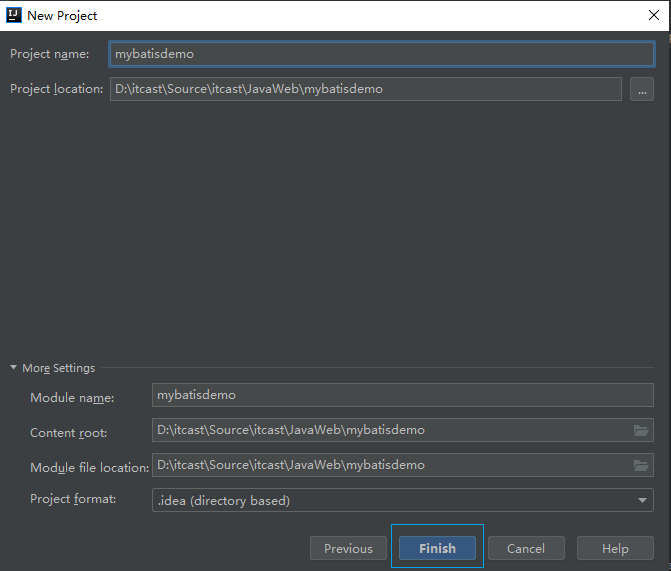
Task: Go back with the Previous button
Action: click(348, 548)
